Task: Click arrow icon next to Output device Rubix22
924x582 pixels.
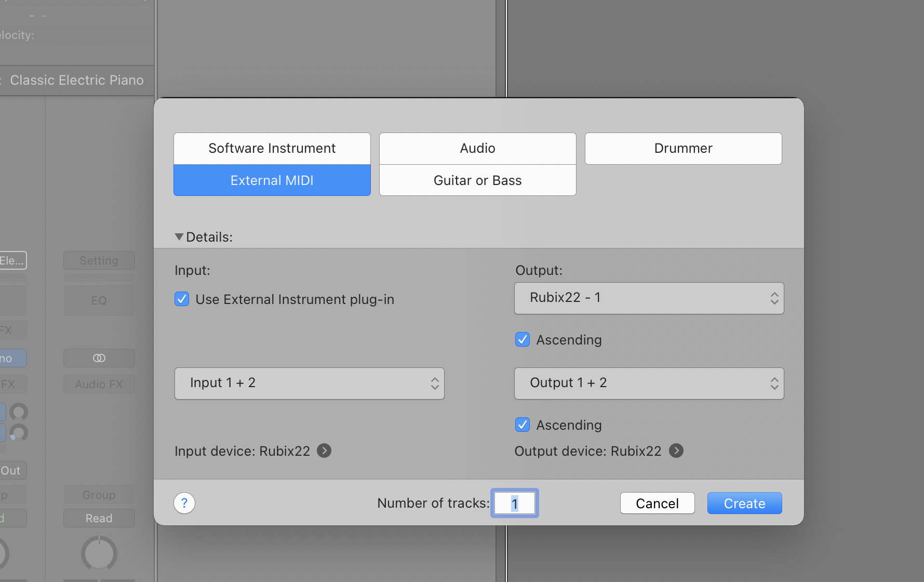Action: [x=676, y=451]
